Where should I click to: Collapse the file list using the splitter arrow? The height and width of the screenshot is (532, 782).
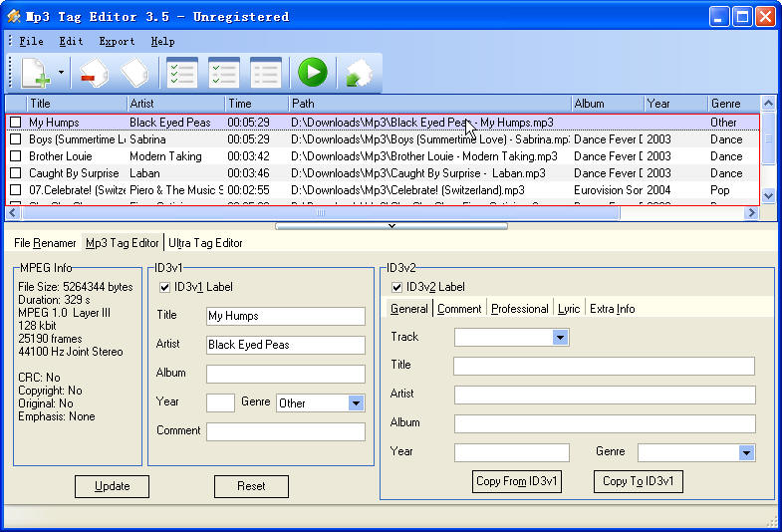pos(391,226)
